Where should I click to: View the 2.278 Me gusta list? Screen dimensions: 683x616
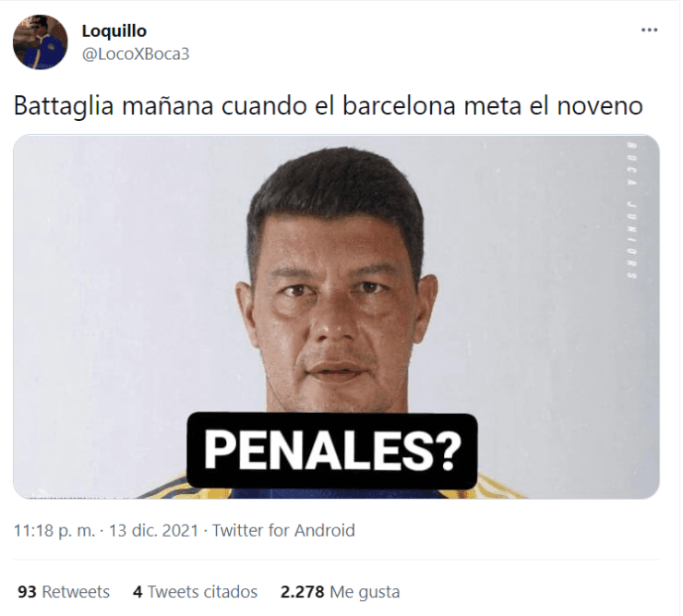tap(340, 592)
